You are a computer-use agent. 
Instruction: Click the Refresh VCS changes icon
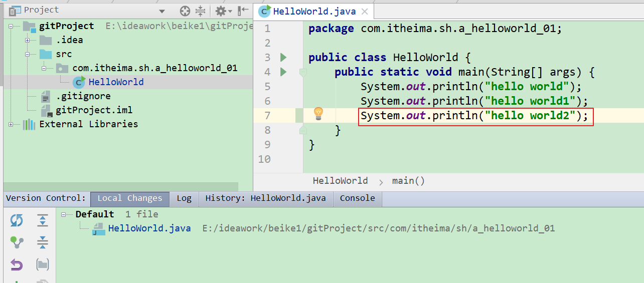coord(17,220)
